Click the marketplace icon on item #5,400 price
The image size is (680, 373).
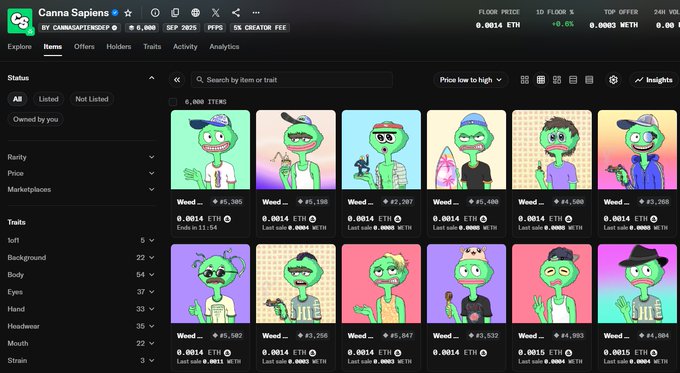483,219
